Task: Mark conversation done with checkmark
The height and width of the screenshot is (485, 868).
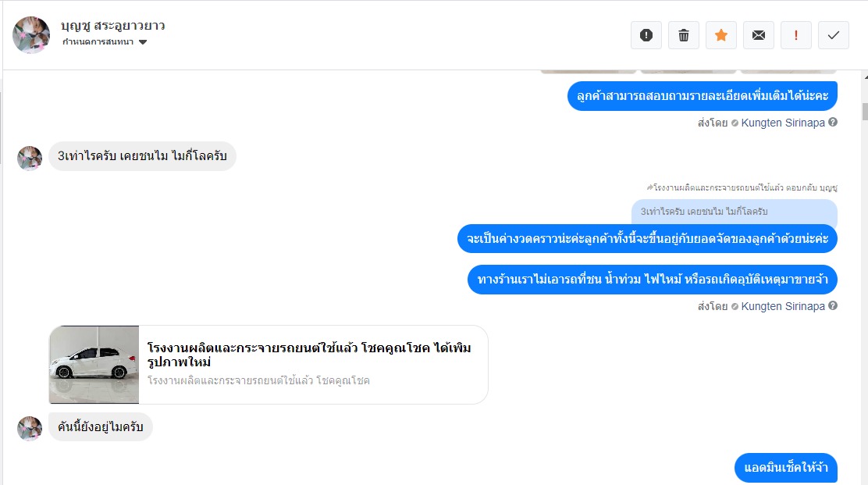Action: (x=834, y=35)
